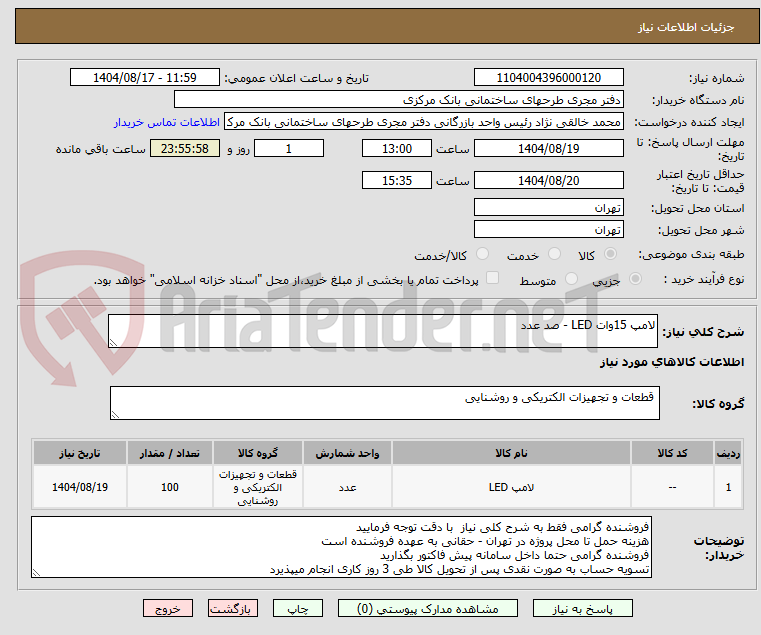The height and width of the screenshot is (635, 761).
Task: Click the 'واحد شمارش' column header
Action: pos(347,453)
